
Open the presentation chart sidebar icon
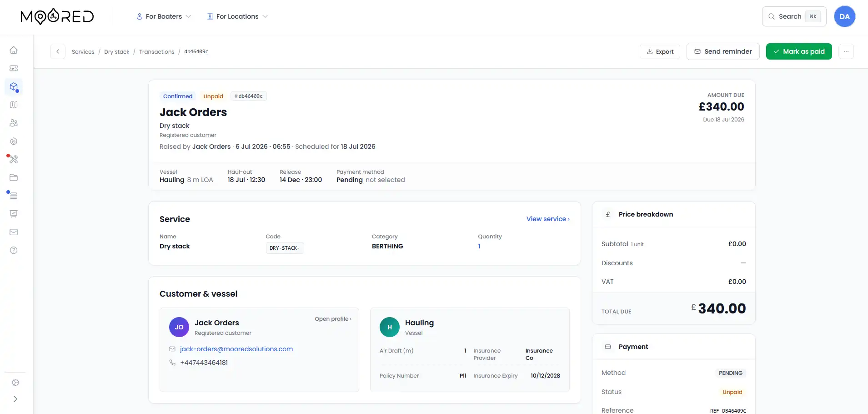point(14,214)
